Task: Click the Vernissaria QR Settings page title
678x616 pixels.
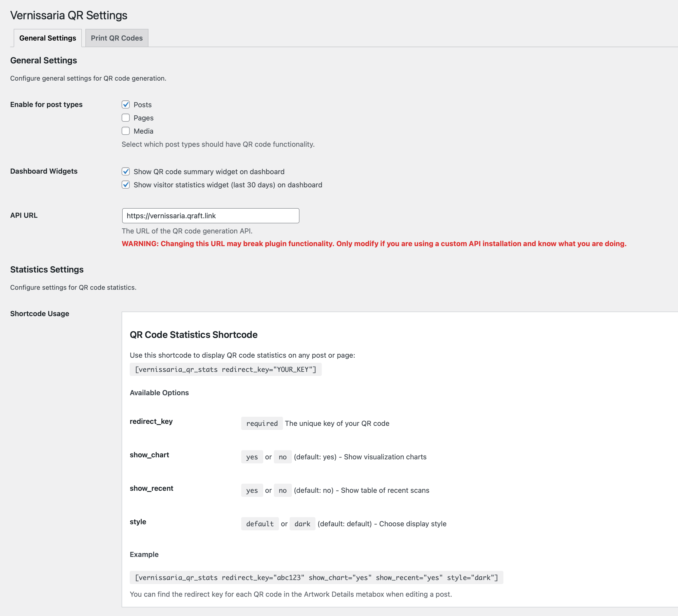Action: coord(69,15)
